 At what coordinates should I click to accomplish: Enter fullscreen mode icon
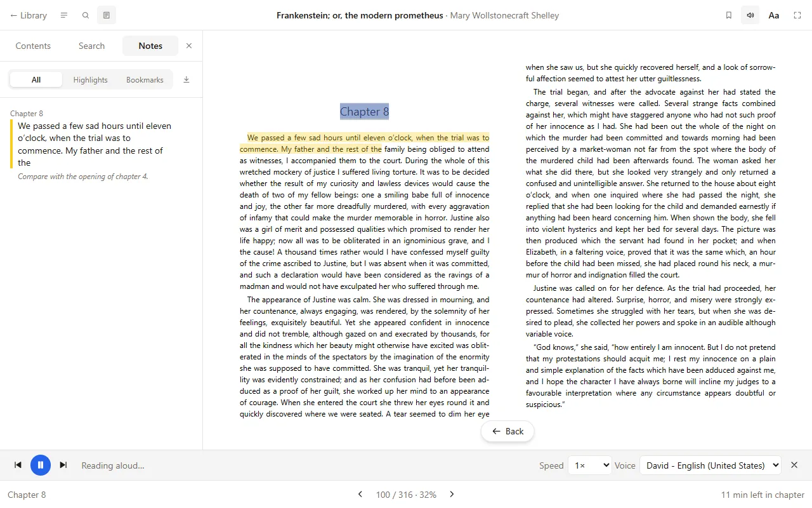(797, 15)
